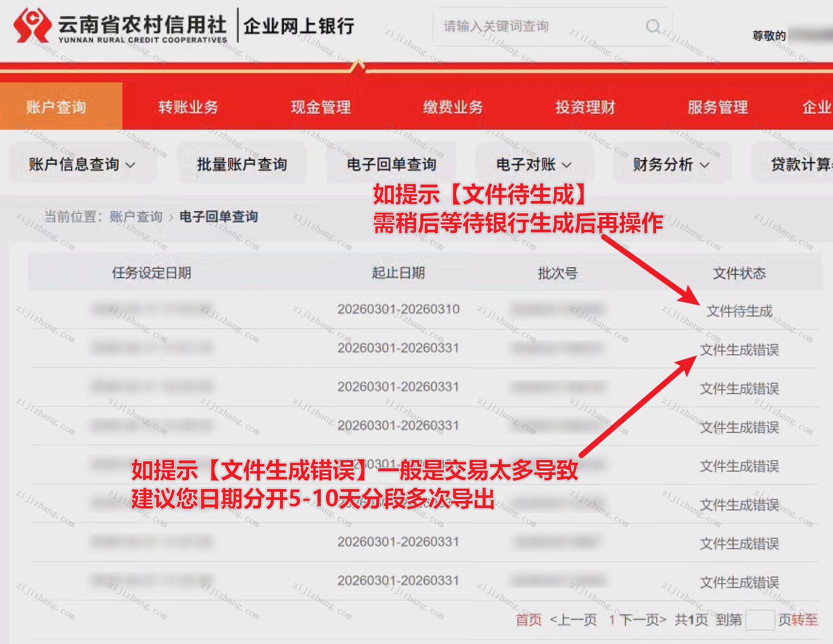This screenshot has width=833, height=644.
Task: Open 批量账户查询 submenu item
Action: tap(242, 164)
